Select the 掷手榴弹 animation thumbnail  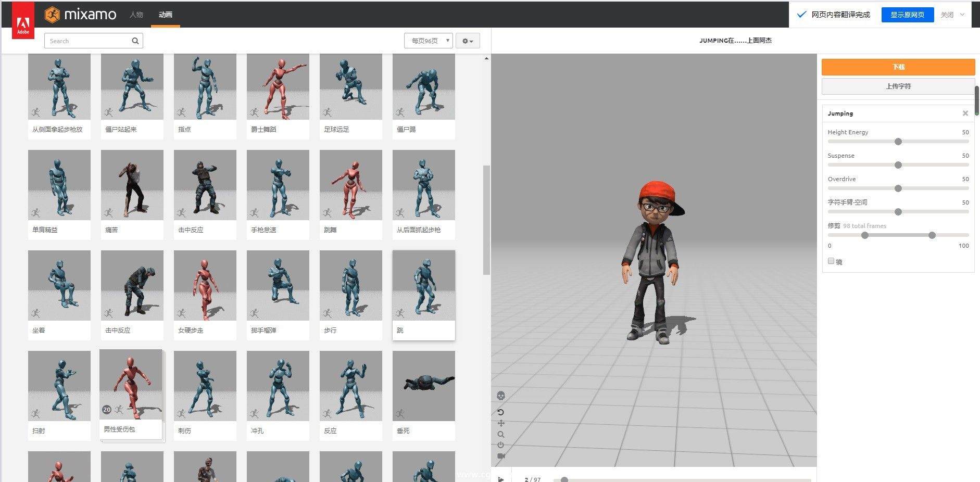[278, 285]
